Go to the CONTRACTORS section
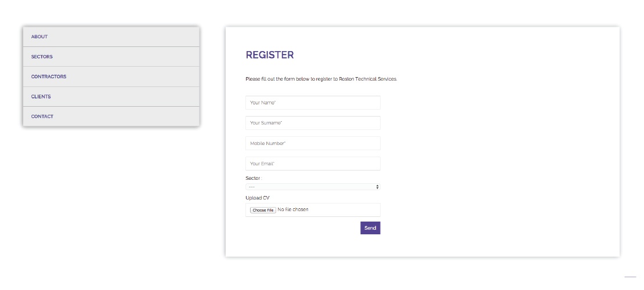This screenshot has height=290, width=644. click(x=111, y=77)
